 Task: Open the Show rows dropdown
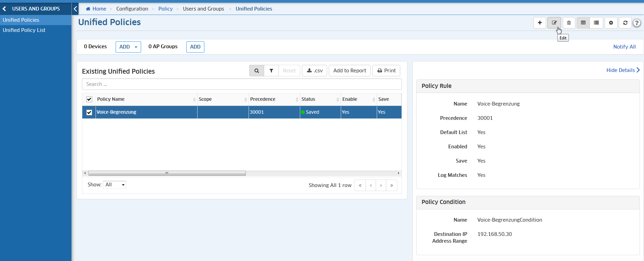pos(115,185)
